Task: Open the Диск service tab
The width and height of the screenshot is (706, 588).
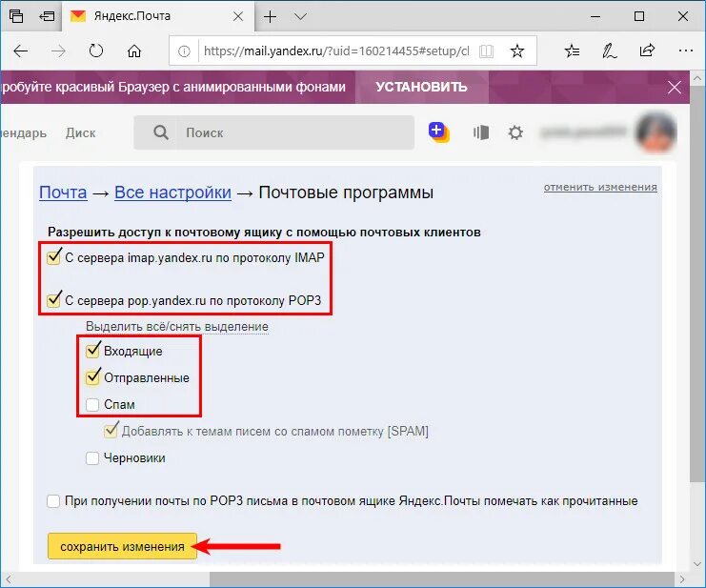Action: 81,132
